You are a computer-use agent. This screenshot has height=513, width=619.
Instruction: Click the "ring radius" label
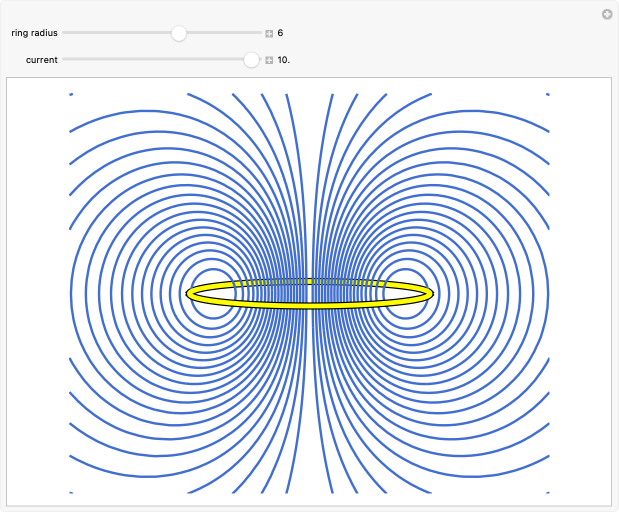tap(34, 33)
